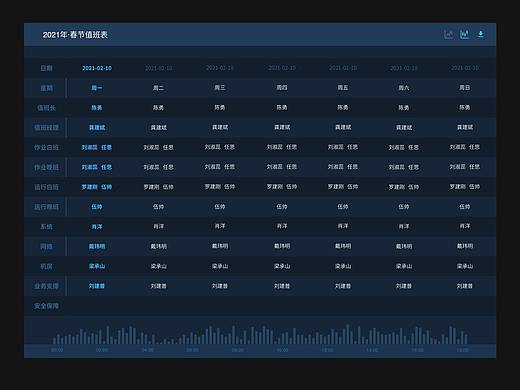Image resolution: width=520 pixels, height=390 pixels.
Task: Click the 业务支撑 name under 周四
Action: coord(282,286)
